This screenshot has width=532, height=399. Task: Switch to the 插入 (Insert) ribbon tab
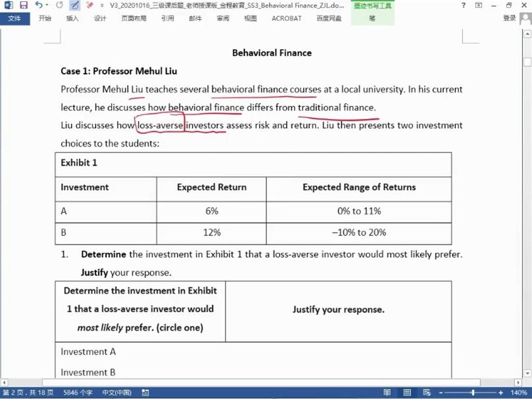(x=72, y=18)
